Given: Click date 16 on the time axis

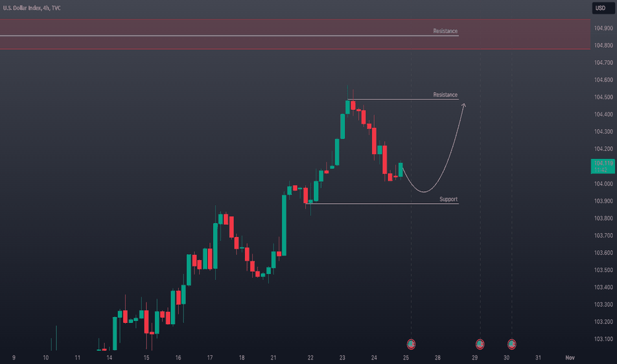Looking at the screenshot, I should pos(178,357).
